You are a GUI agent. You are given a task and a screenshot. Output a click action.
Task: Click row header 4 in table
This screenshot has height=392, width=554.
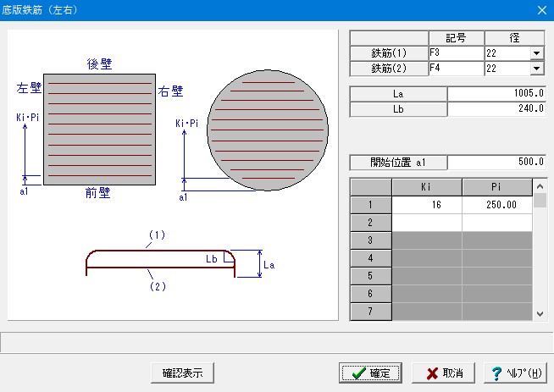[371, 258]
